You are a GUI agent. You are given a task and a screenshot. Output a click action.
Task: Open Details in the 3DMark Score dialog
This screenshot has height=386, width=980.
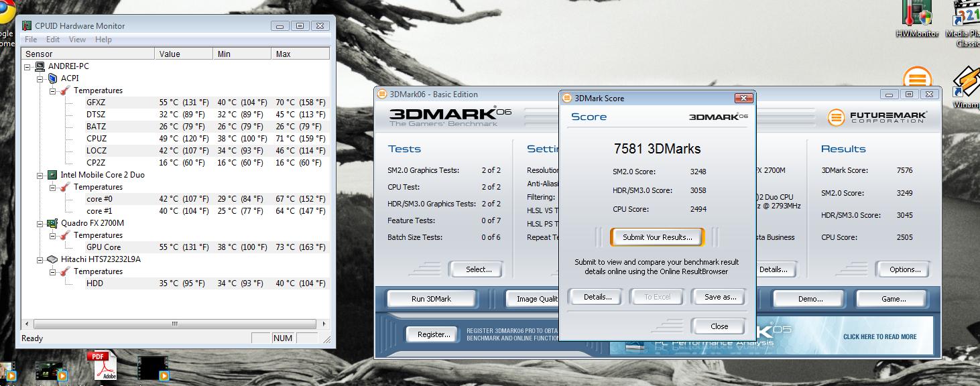pyautogui.click(x=597, y=297)
